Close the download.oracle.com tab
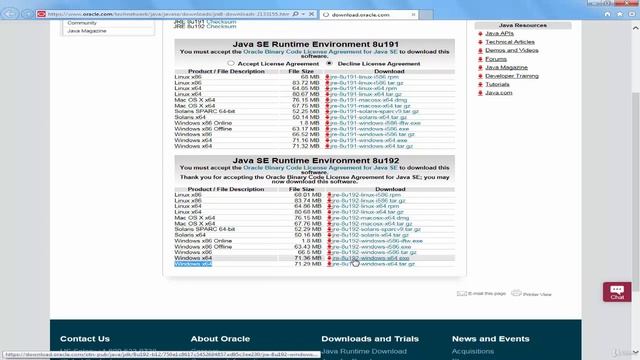The height and width of the screenshot is (360, 640). (x=413, y=15)
